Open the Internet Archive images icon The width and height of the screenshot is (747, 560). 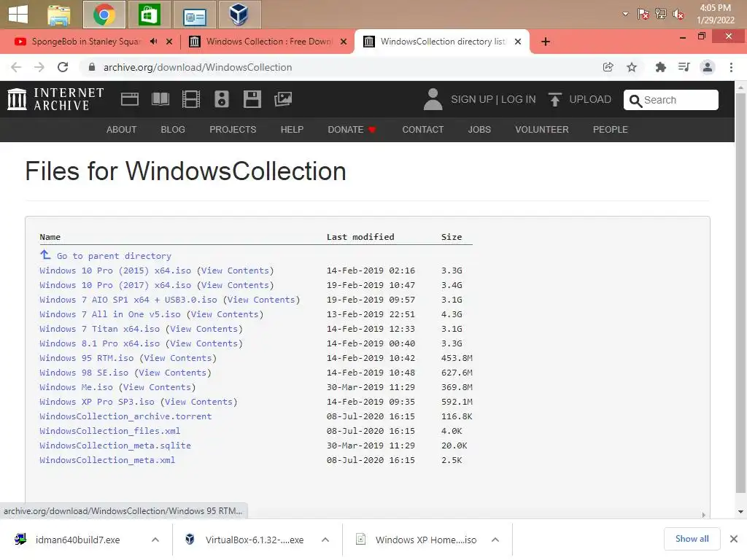283,99
